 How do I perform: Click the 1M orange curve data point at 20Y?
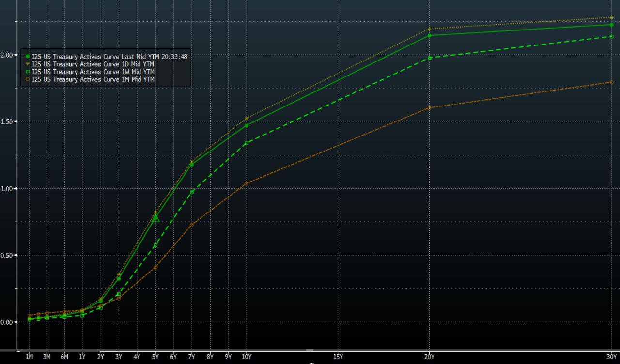(429, 108)
